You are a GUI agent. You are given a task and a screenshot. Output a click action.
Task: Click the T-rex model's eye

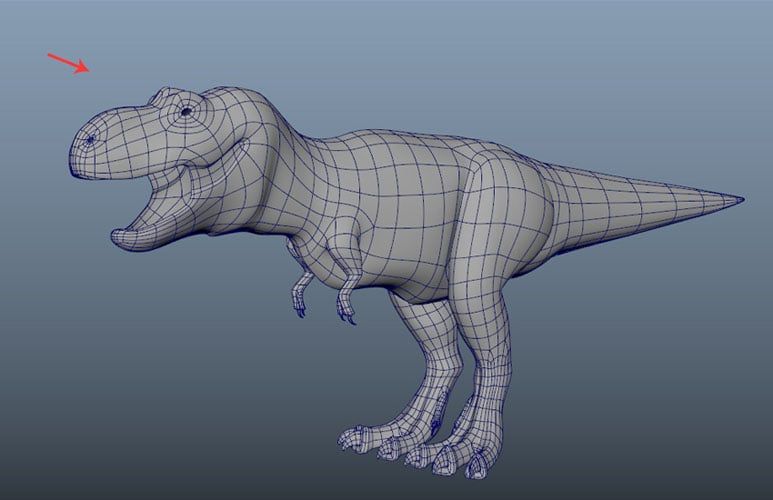(186, 112)
